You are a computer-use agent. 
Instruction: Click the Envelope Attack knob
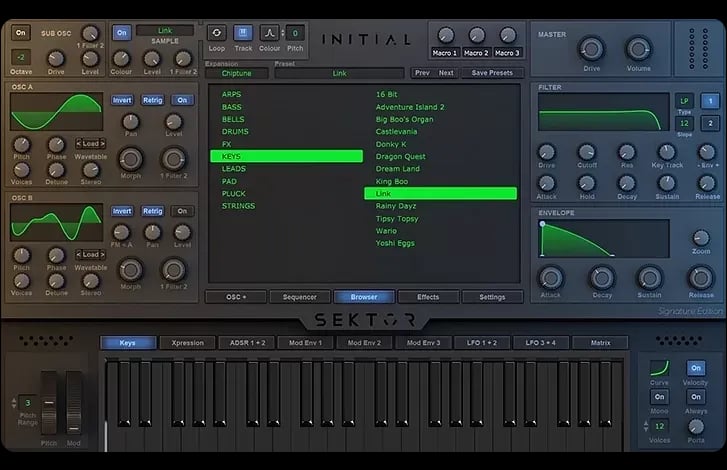(550, 278)
